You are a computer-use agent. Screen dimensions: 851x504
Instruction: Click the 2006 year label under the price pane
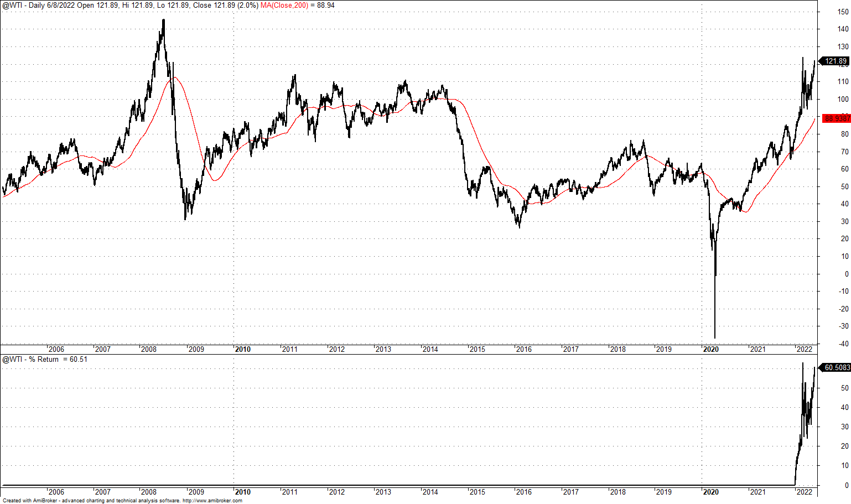pyautogui.click(x=56, y=349)
